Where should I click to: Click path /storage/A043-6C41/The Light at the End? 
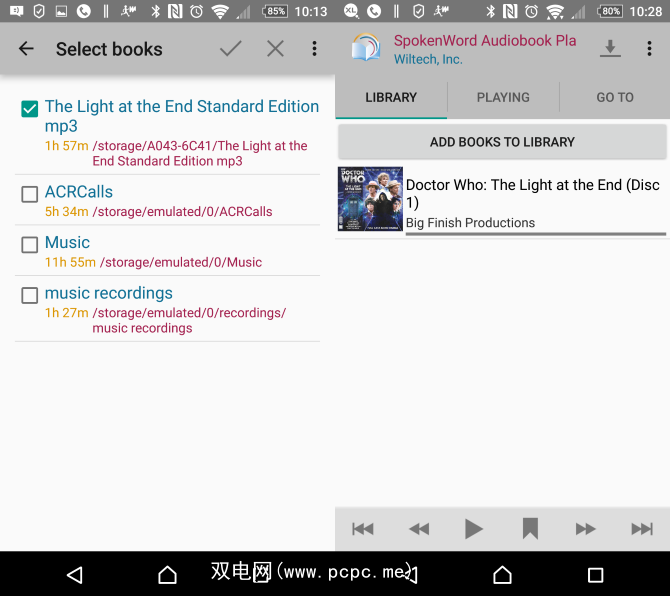200,153
